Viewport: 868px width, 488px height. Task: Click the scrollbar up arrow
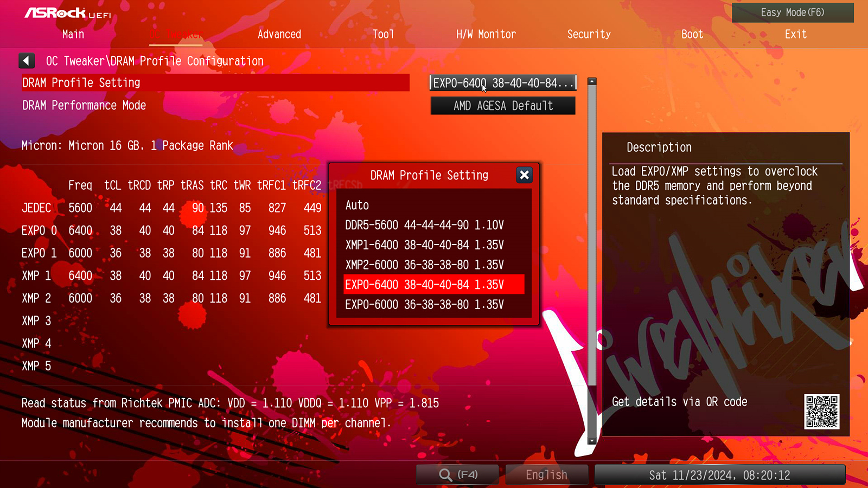click(592, 81)
